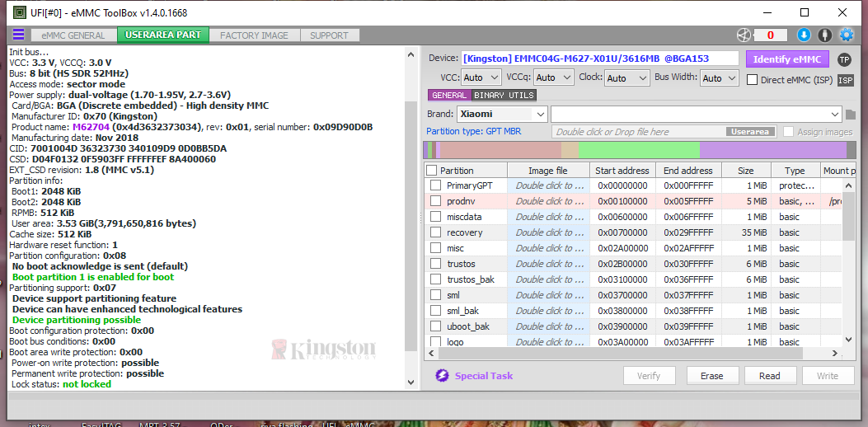Click log panel scrollbar up arrow
This screenshot has height=427, width=868.
(411, 54)
